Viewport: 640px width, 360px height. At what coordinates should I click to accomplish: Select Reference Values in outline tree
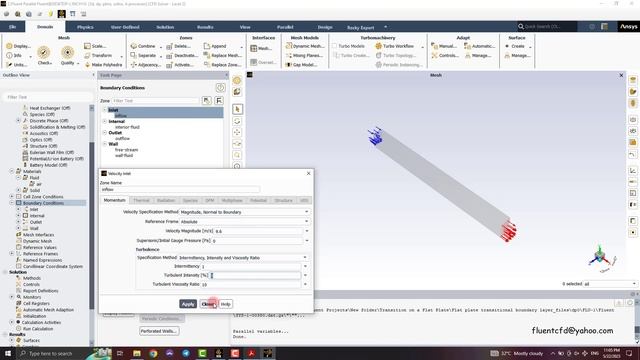40,247
